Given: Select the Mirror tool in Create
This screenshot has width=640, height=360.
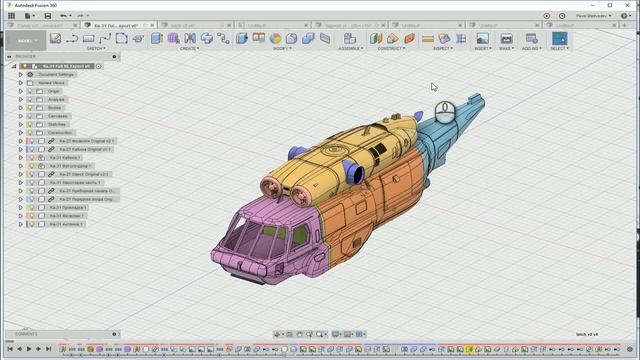Looking at the screenshot, I should (190, 38).
